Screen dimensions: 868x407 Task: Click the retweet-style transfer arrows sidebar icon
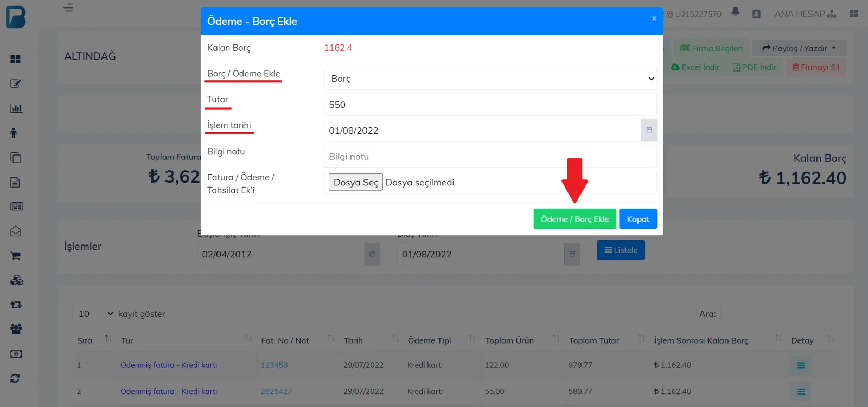(16, 305)
